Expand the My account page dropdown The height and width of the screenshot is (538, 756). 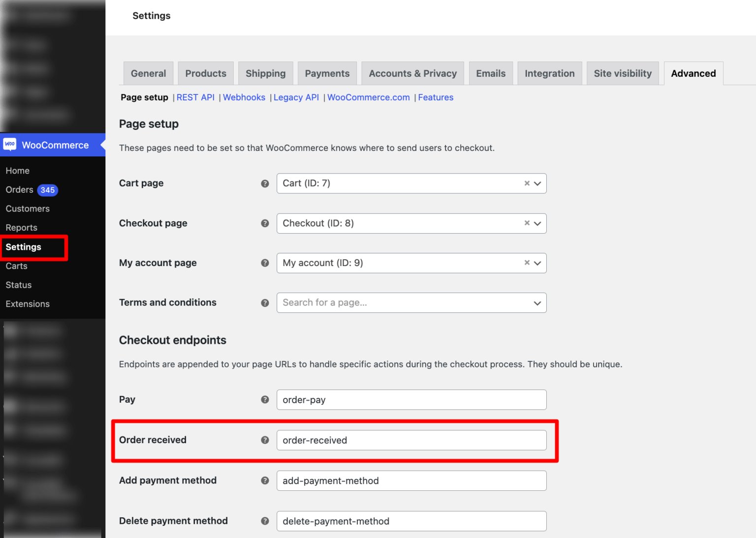click(537, 263)
